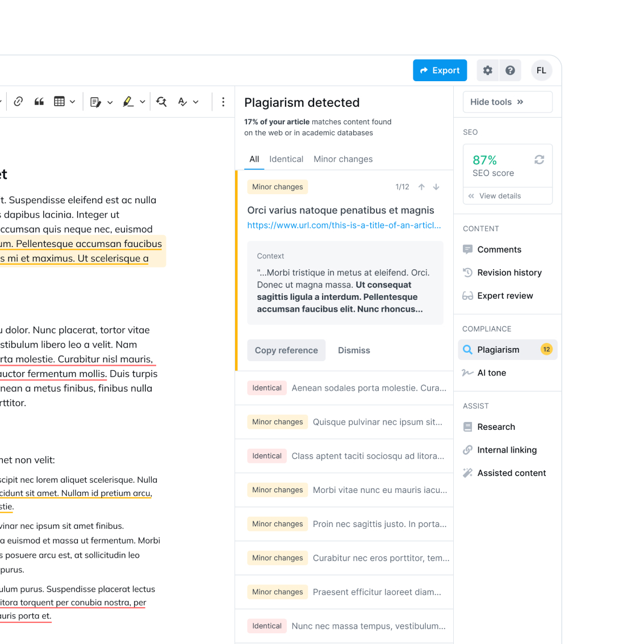Open the more options vertical dots menu
The width and height of the screenshot is (644, 644).
[223, 102]
